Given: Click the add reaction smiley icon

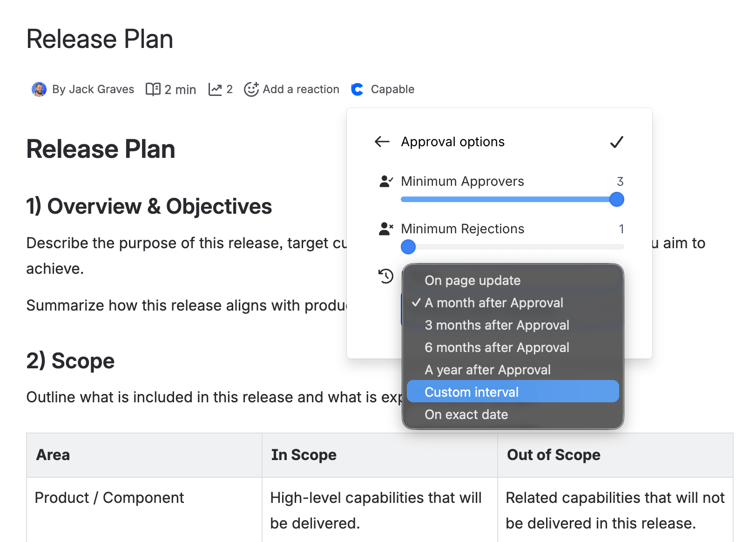Looking at the screenshot, I should [x=251, y=89].
